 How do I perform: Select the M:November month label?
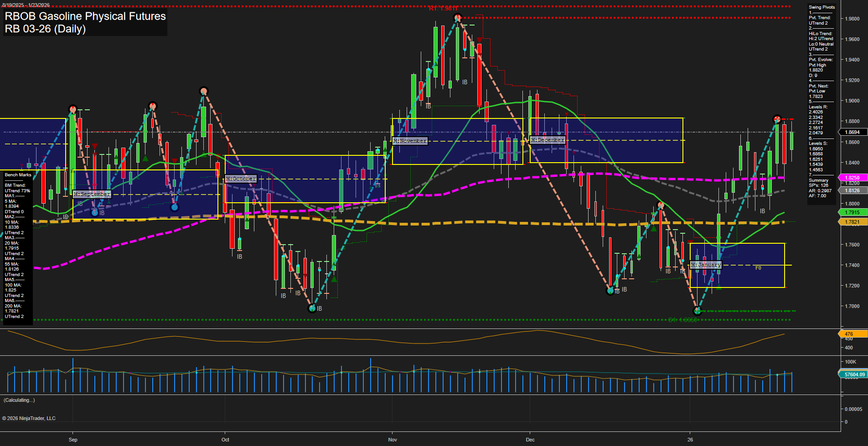pos(409,141)
